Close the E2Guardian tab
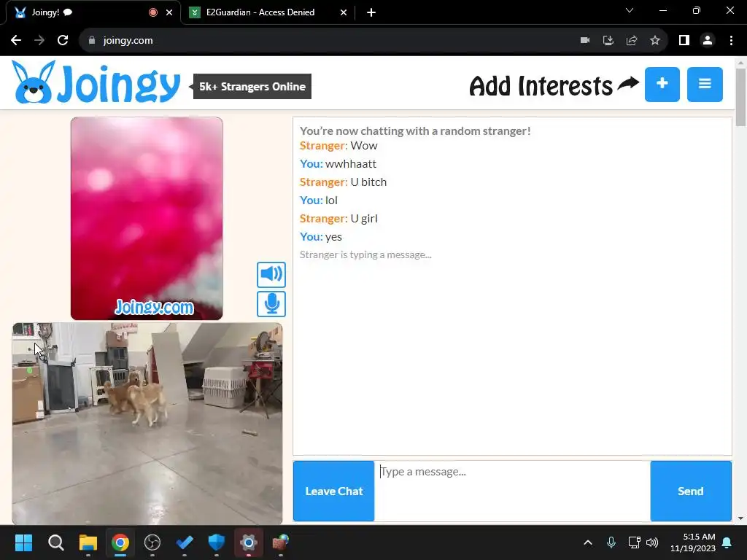The image size is (747, 560). click(344, 12)
